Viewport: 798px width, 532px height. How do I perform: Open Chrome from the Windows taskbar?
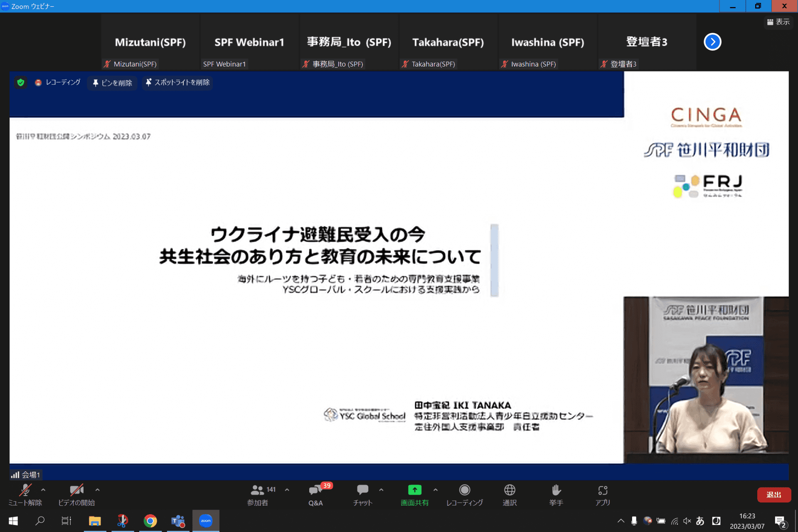pos(150,521)
